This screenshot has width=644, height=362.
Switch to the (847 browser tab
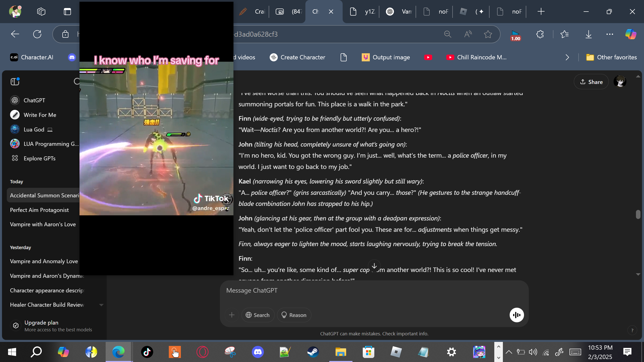coord(288,12)
